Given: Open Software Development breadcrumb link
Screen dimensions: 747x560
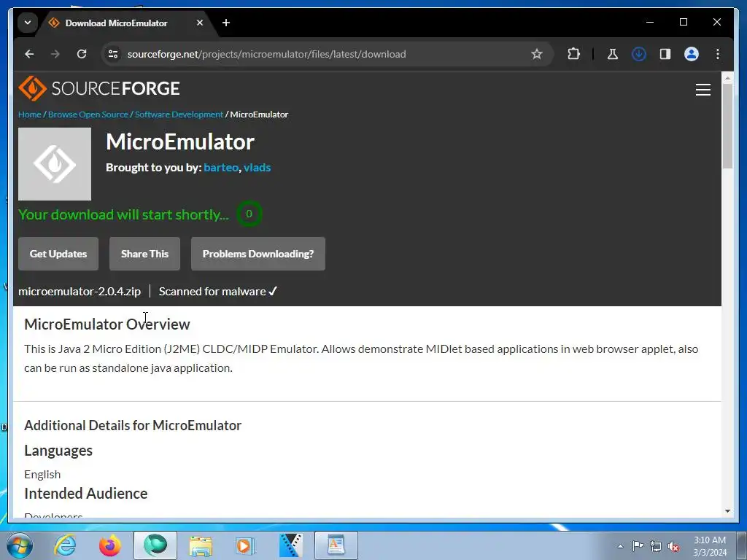Looking at the screenshot, I should [179, 114].
